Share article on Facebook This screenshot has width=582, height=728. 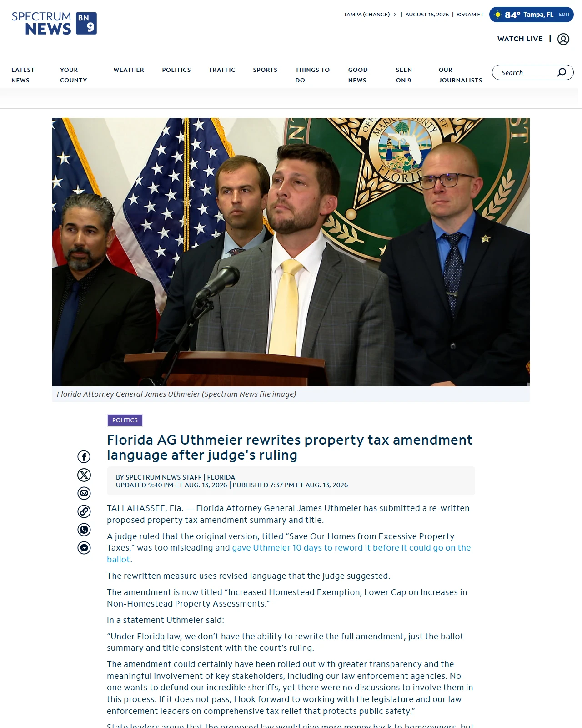[84, 457]
